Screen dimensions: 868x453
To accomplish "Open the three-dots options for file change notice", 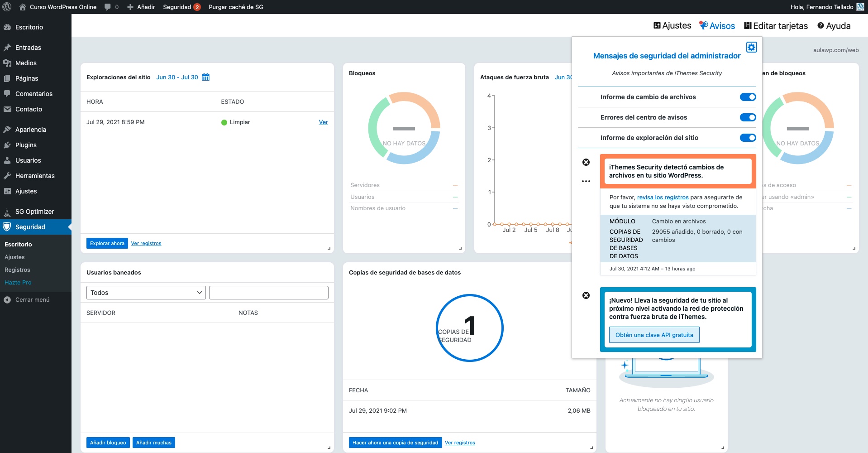I will 586,181.
